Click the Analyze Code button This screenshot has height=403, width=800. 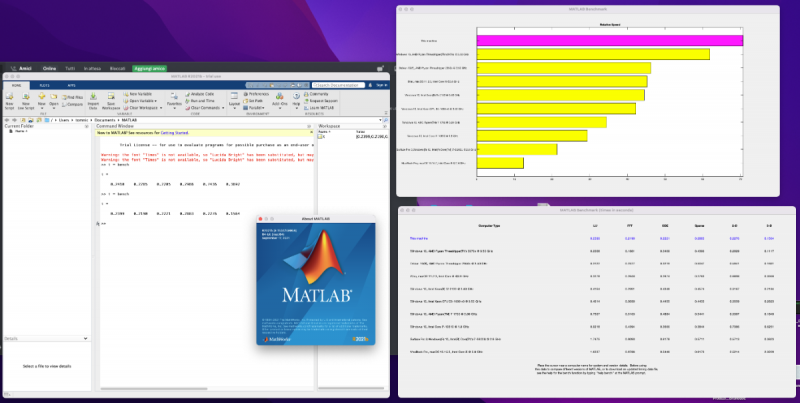tap(199, 94)
